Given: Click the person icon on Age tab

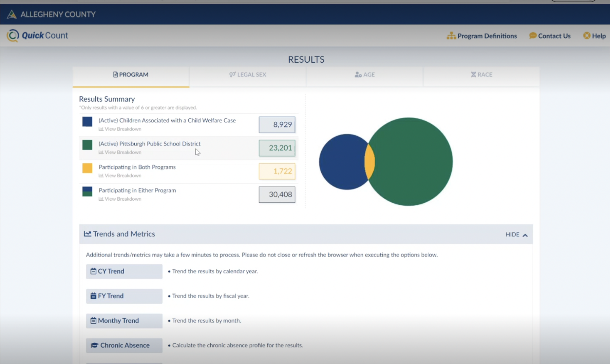Looking at the screenshot, I should [358, 75].
